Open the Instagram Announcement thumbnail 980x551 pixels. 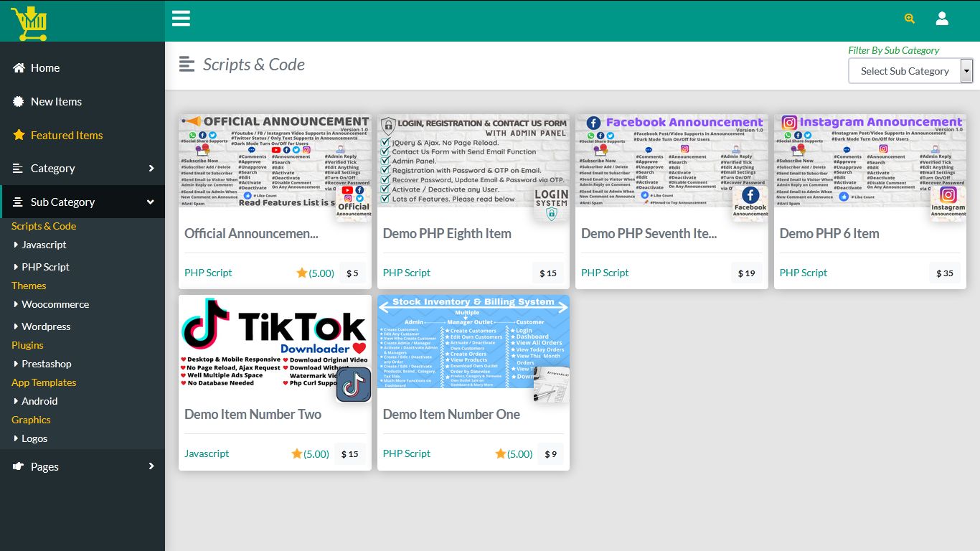[x=870, y=161]
